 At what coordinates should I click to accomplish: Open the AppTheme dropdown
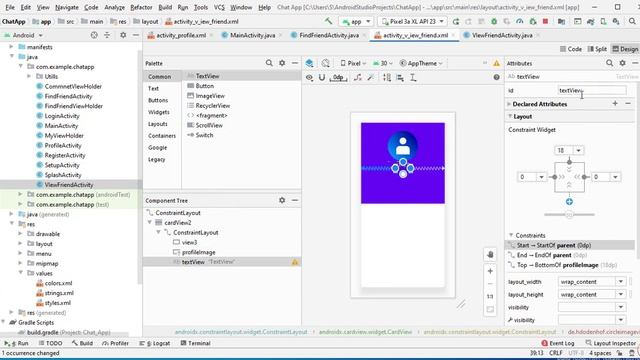point(421,63)
